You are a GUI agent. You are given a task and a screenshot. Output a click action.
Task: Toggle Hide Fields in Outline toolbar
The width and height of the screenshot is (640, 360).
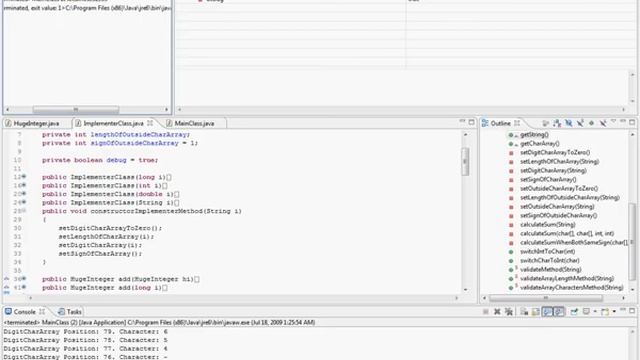(569, 123)
